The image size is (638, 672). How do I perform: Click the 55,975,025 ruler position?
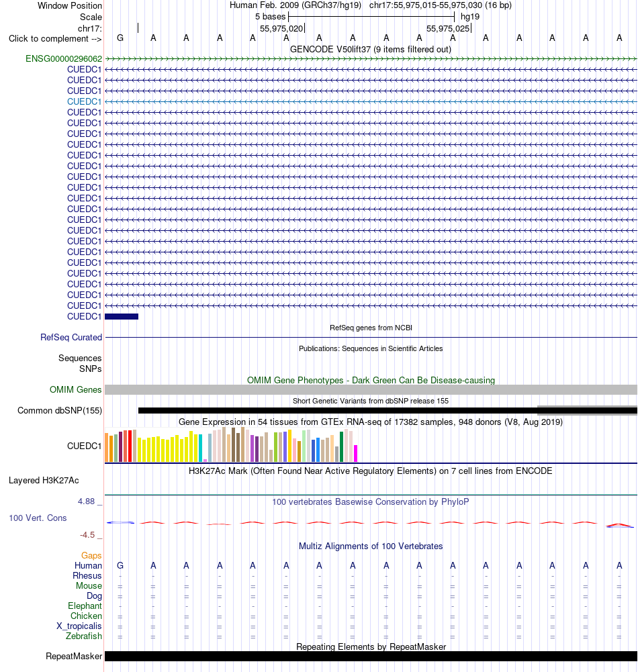448,28
